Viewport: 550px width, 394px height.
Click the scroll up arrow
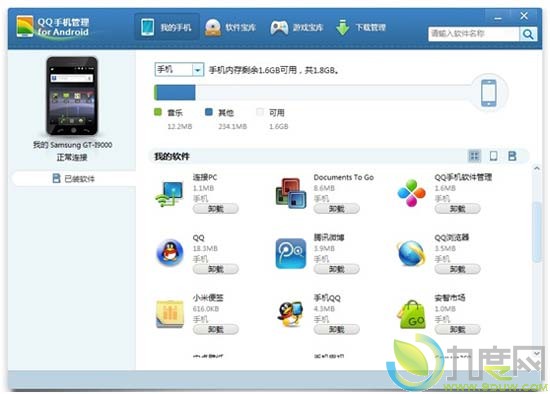[x=537, y=169]
